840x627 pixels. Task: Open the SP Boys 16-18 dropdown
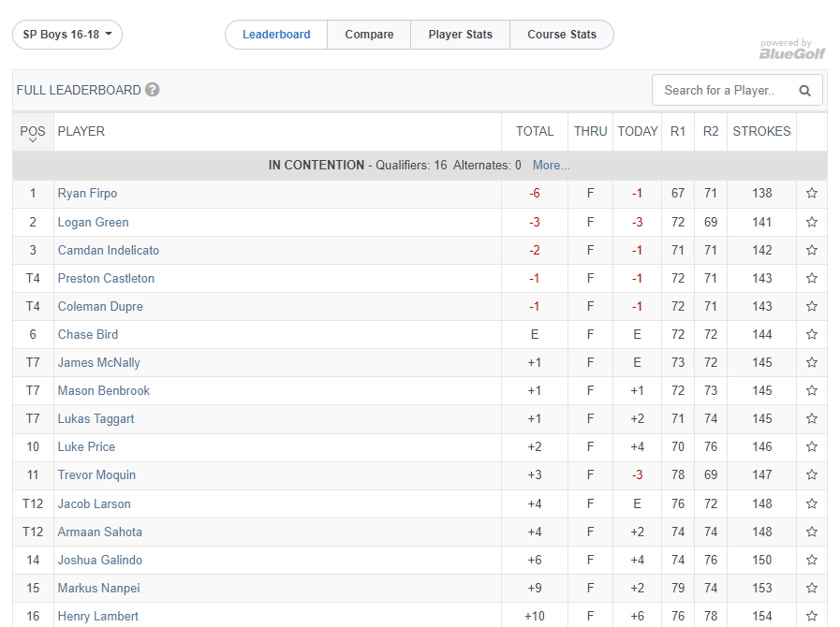[67, 35]
